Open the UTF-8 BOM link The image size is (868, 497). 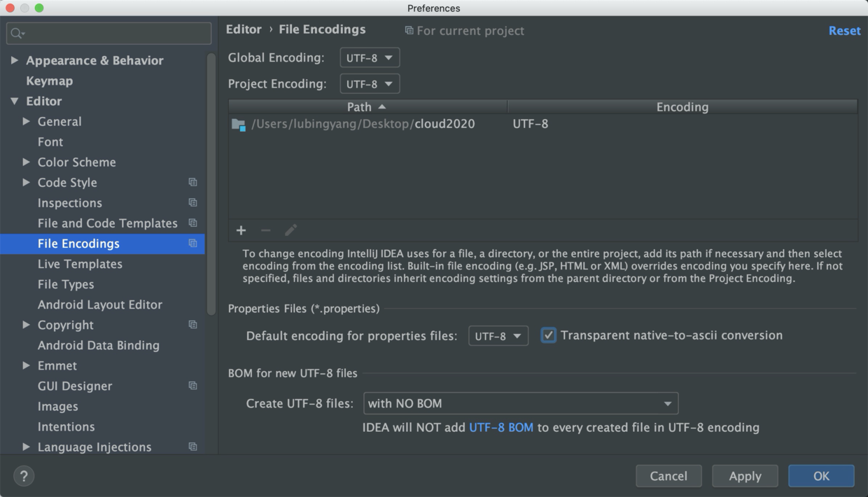click(x=501, y=427)
